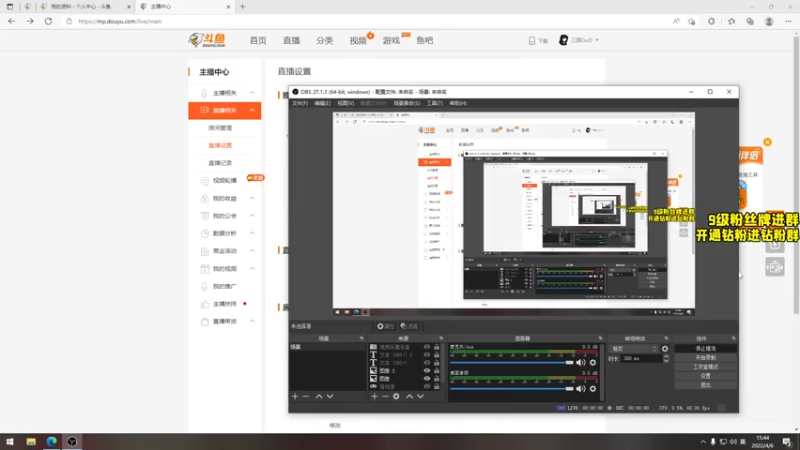The width and height of the screenshot is (800, 450).
Task: Toggle visibility of 文本 (GDI+) 2 source
Action: (427, 355)
